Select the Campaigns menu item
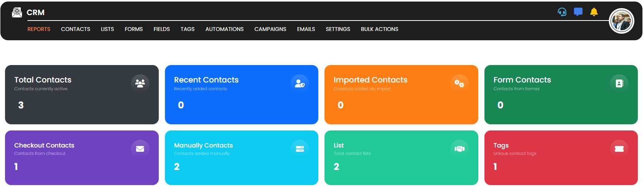 [x=270, y=29]
